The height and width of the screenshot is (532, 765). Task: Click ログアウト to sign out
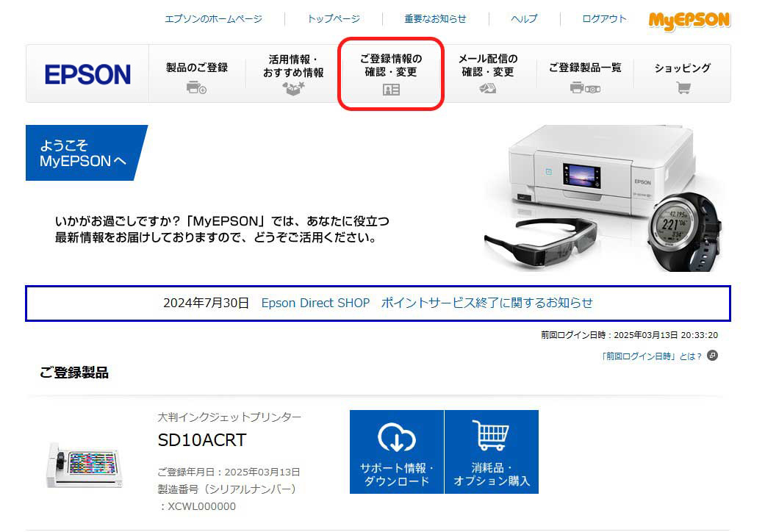pos(603,19)
